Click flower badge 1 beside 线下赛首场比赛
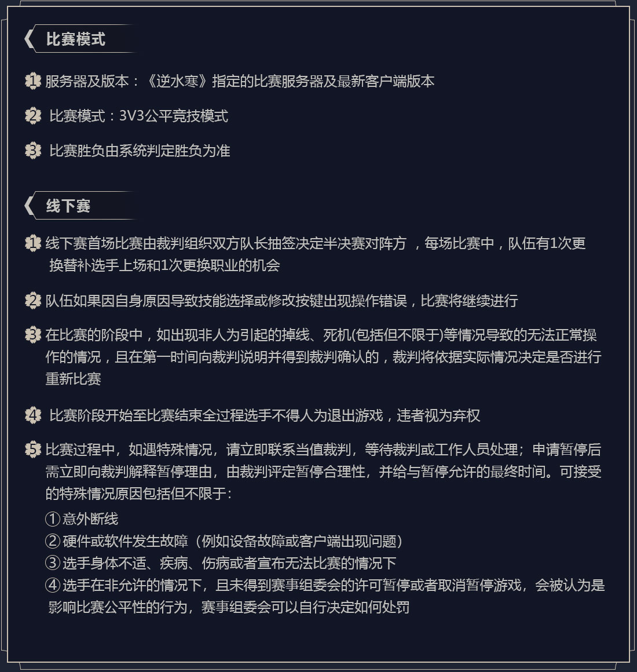This screenshot has width=637, height=672. (33, 243)
